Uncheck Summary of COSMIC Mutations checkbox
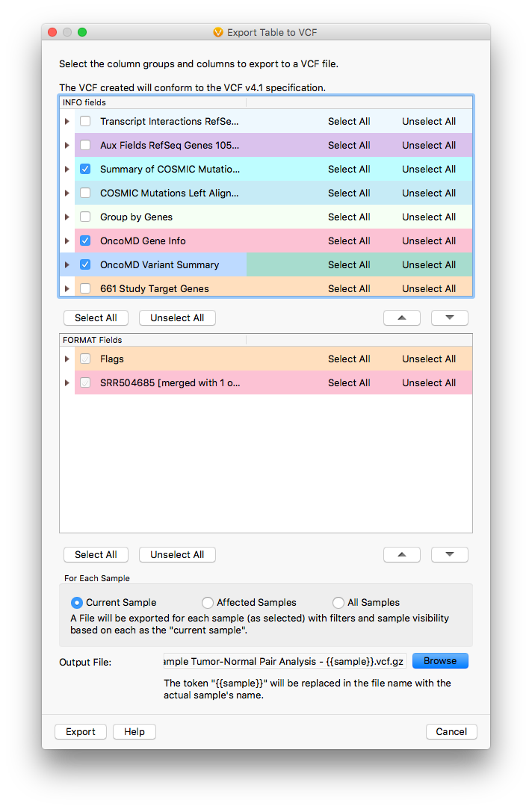The image size is (532, 809). pos(85,169)
